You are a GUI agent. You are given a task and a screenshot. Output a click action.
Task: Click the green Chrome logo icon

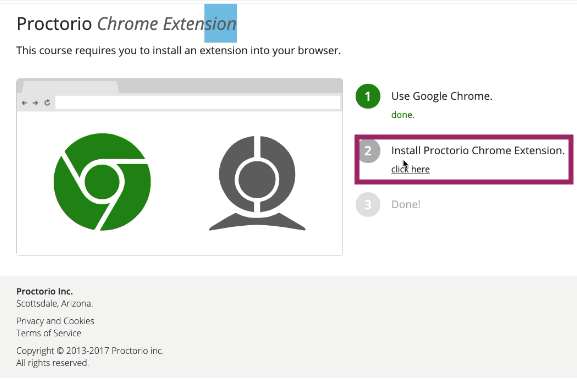click(x=102, y=182)
